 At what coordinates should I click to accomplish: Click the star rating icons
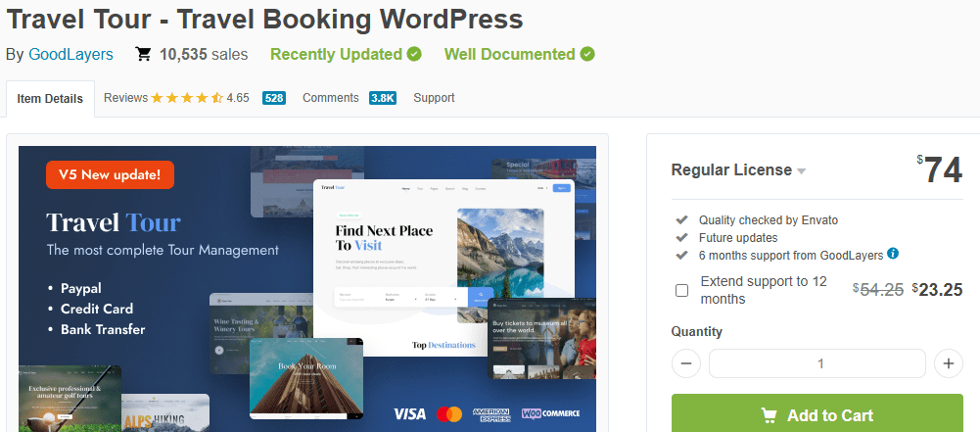coord(187,98)
